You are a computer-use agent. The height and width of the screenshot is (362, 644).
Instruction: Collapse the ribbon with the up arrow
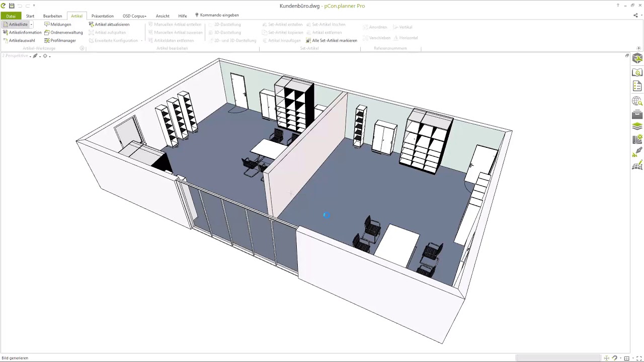[639, 48]
